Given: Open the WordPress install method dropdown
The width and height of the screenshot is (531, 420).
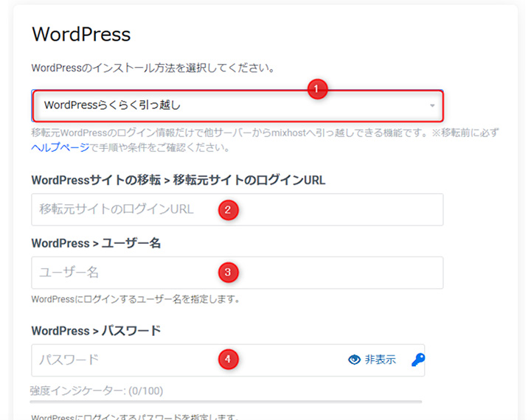Looking at the screenshot, I should (237, 105).
